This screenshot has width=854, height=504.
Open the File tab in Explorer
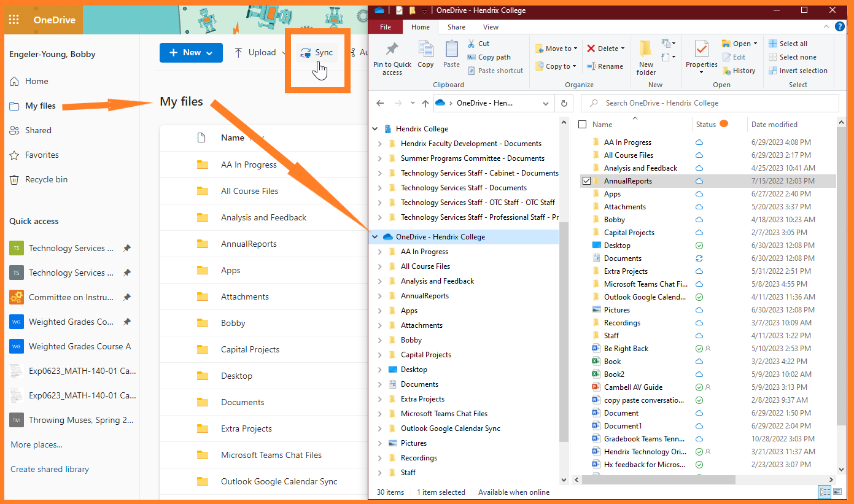[x=385, y=27]
